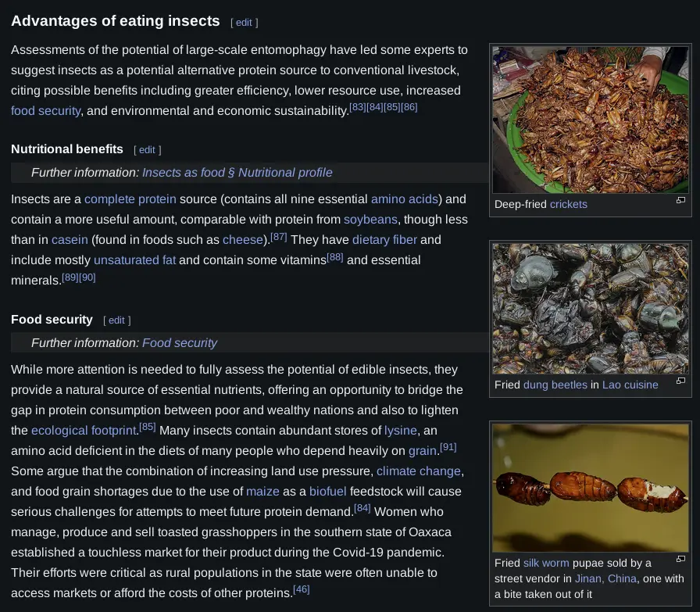Edit the Advantages of eating insects section

click(x=245, y=22)
